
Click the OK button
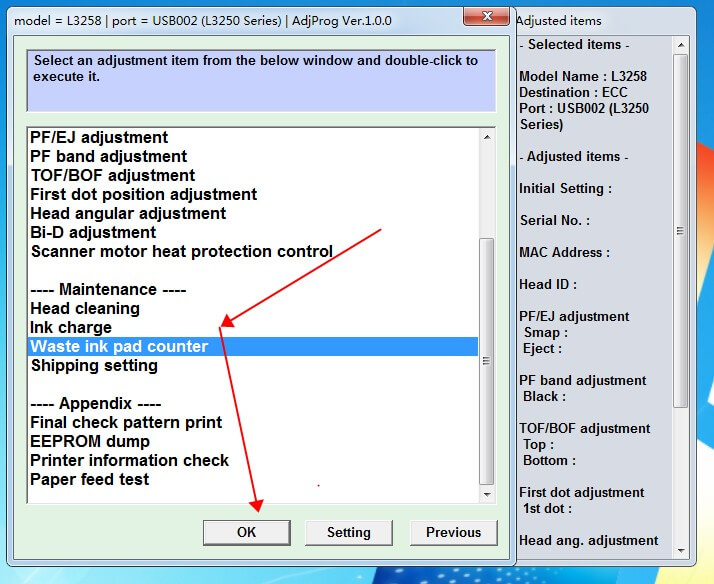pos(246,532)
